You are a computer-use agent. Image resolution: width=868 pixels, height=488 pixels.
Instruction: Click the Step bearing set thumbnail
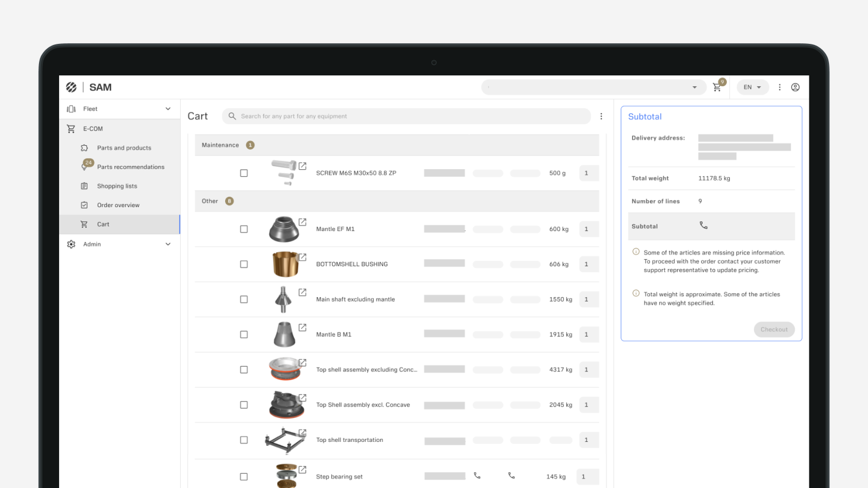[x=286, y=476]
